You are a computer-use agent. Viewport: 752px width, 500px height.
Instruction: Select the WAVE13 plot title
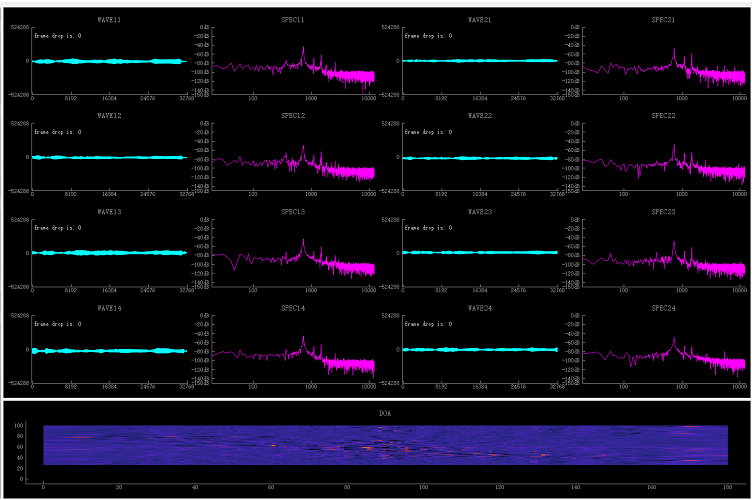(x=110, y=211)
